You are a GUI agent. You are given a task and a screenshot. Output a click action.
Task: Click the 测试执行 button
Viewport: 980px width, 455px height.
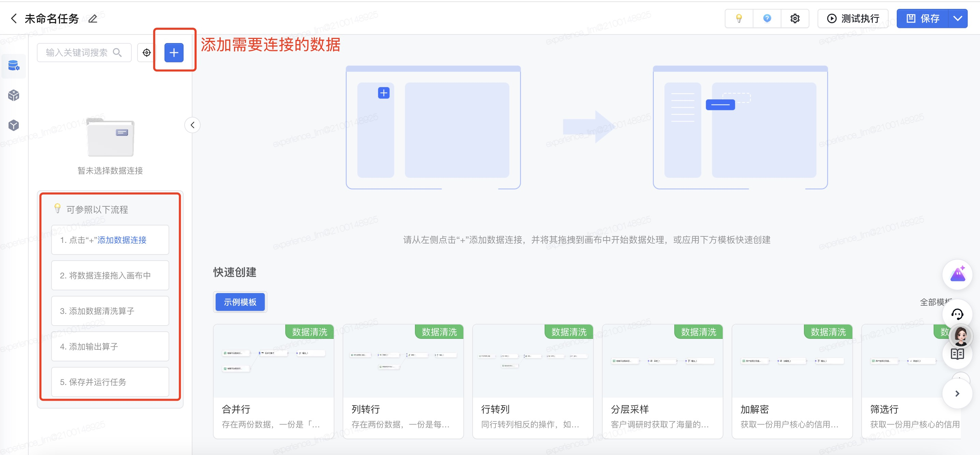[853, 18]
